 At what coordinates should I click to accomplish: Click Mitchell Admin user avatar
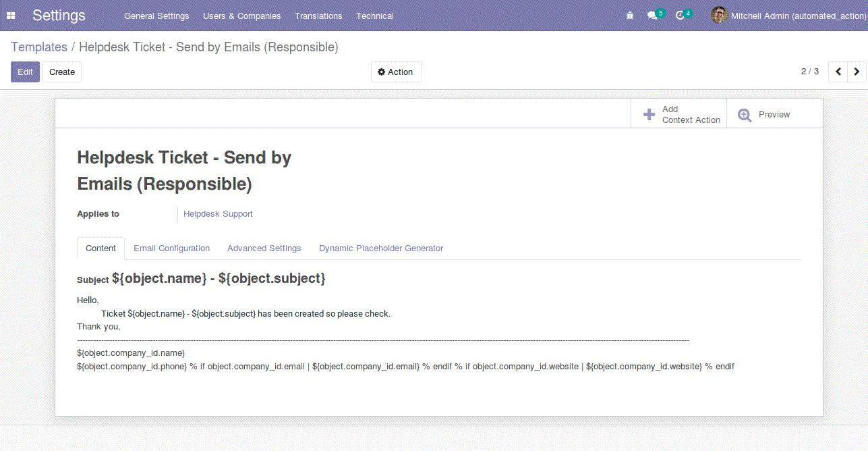719,16
